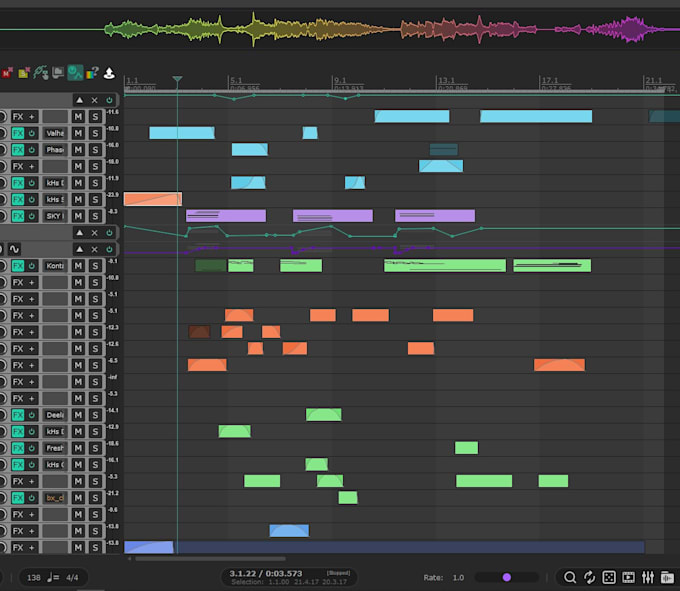Mute the Valhe track

coord(78,133)
